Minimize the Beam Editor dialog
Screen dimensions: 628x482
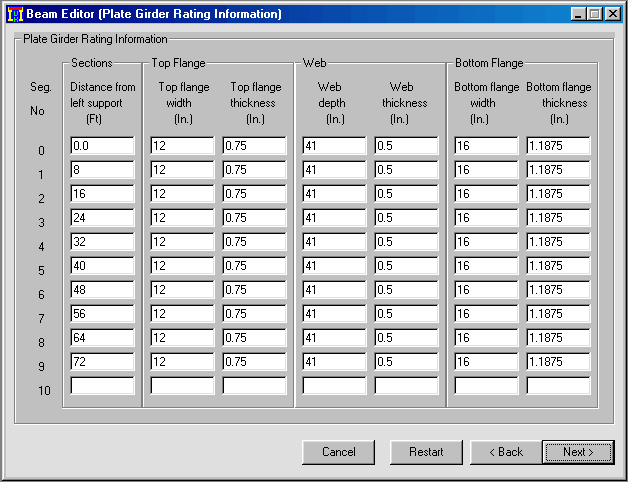pyautogui.click(x=579, y=14)
